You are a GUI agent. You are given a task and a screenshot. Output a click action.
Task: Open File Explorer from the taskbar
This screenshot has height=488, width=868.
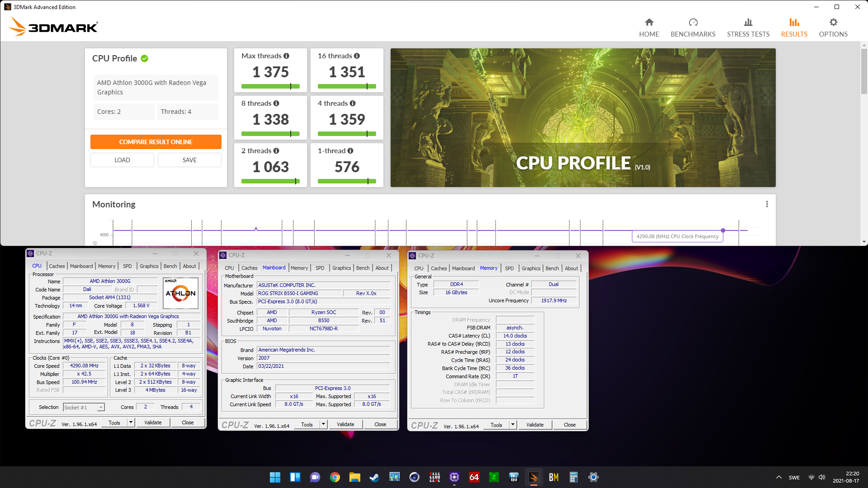tap(354, 477)
